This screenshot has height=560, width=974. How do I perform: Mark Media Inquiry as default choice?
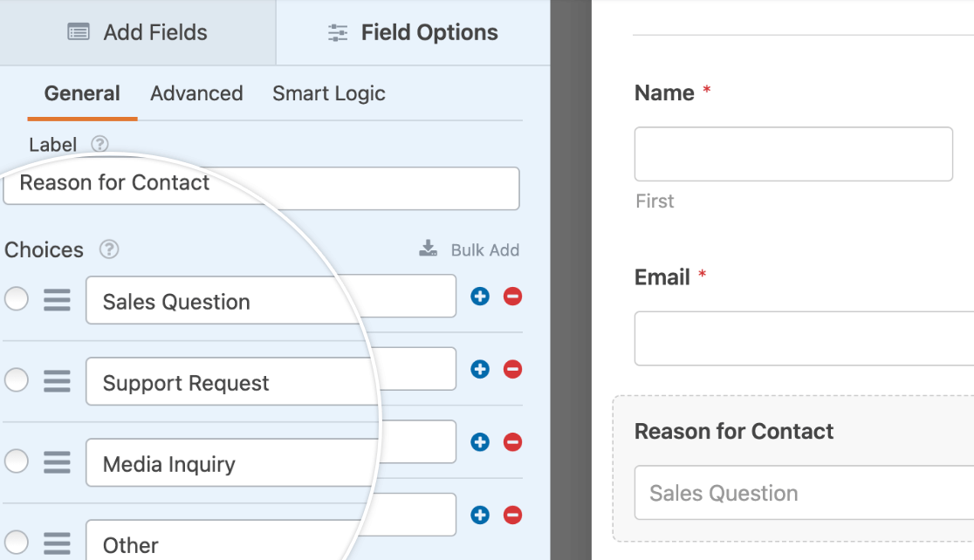17,461
